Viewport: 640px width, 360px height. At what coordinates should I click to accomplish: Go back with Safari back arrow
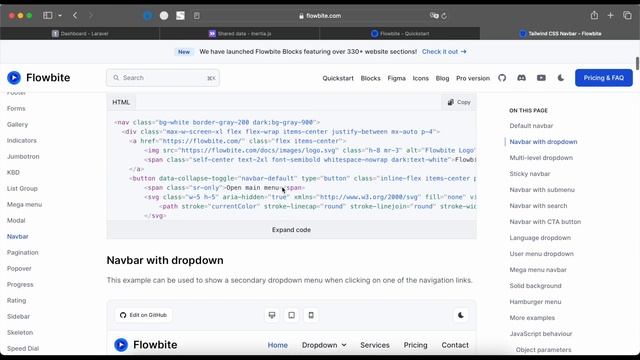pyautogui.click(x=75, y=16)
